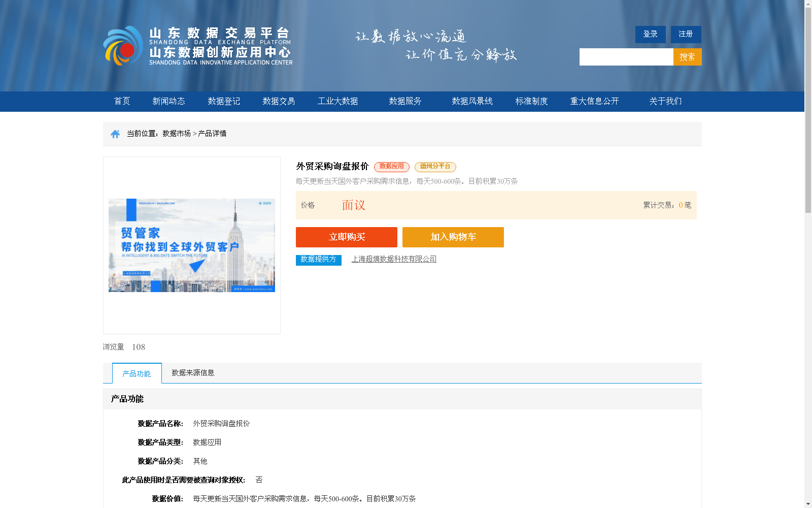Open 上海超熵数据科技有限公司 provider link
Screen dimensions: 812x508
[x=394, y=259]
